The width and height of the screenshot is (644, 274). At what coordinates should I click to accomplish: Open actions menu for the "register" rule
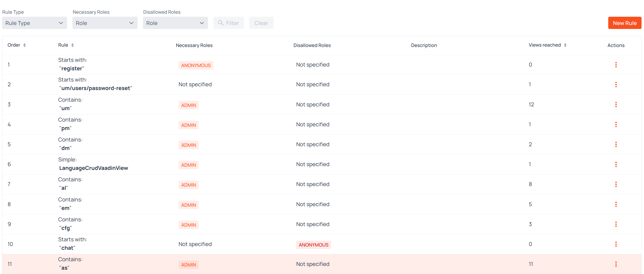point(616,65)
